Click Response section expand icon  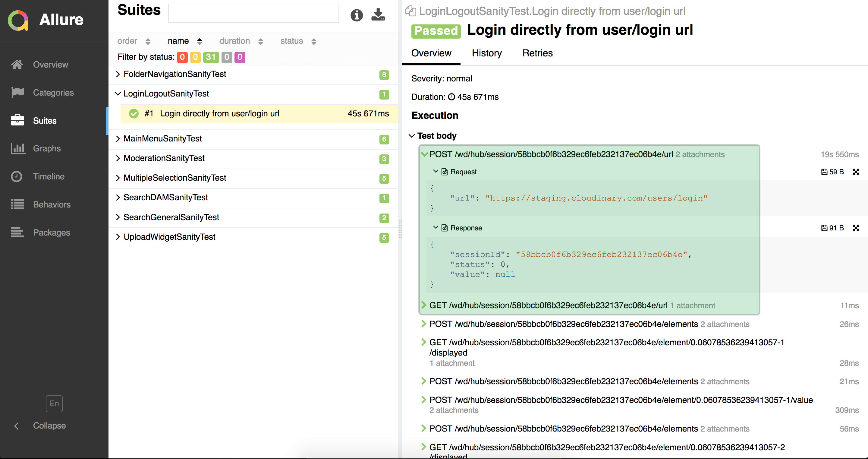tap(436, 228)
